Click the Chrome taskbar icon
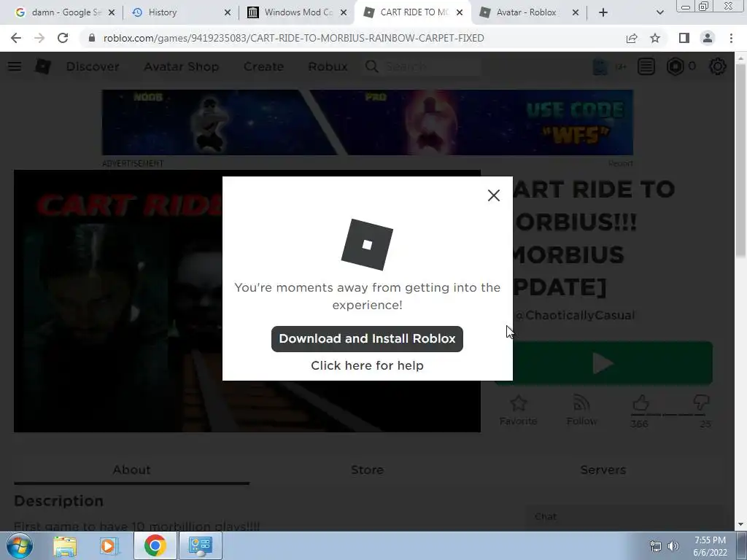This screenshot has height=560, width=747. pos(155,545)
